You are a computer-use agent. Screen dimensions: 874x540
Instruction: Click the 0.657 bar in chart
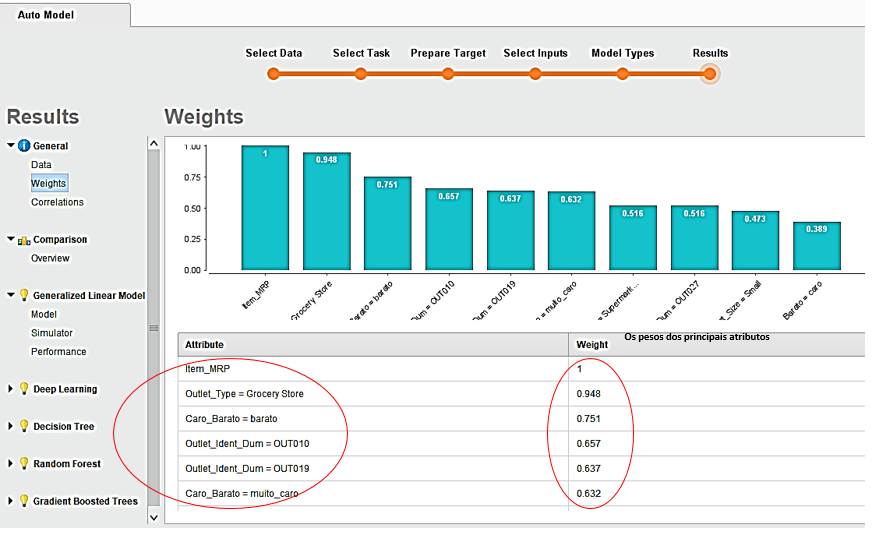click(x=449, y=229)
